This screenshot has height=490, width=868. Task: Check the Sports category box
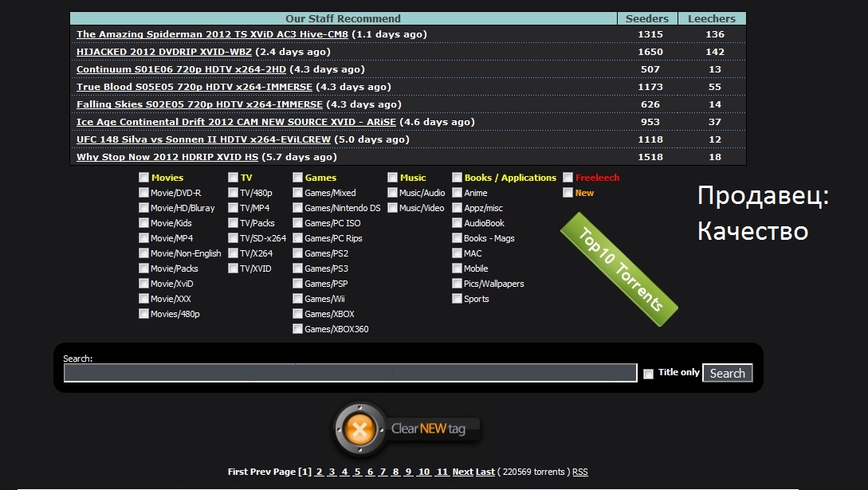click(x=458, y=299)
